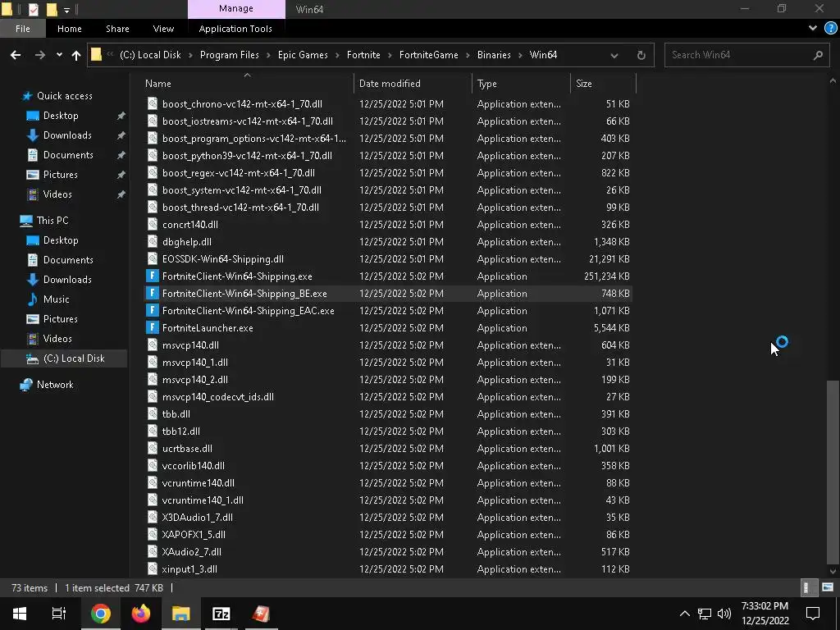
Task: Open 7-Zip from taskbar
Action: click(221, 614)
